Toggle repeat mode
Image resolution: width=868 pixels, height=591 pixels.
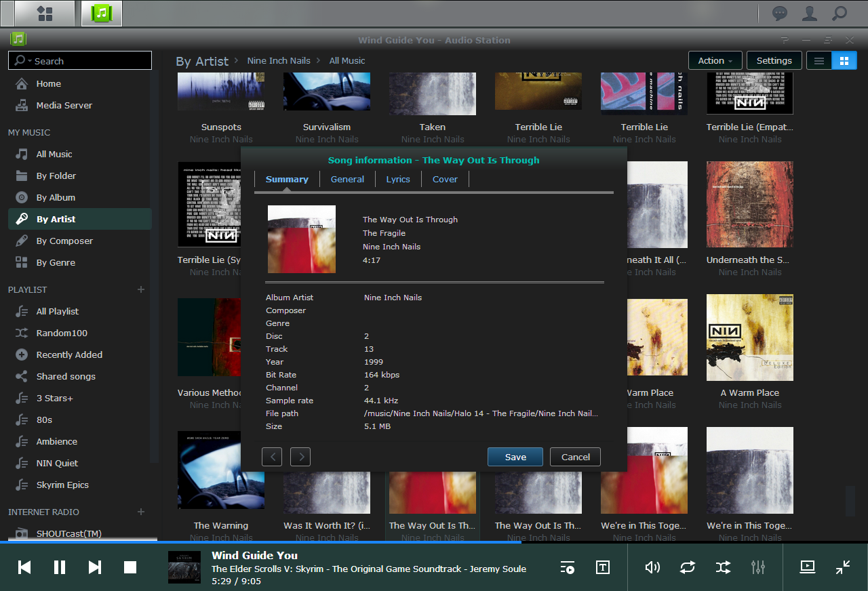point(688,567)
